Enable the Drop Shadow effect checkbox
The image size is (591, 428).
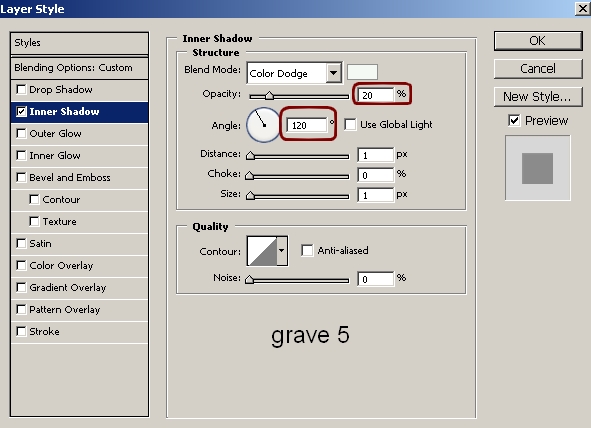[21, 90]
